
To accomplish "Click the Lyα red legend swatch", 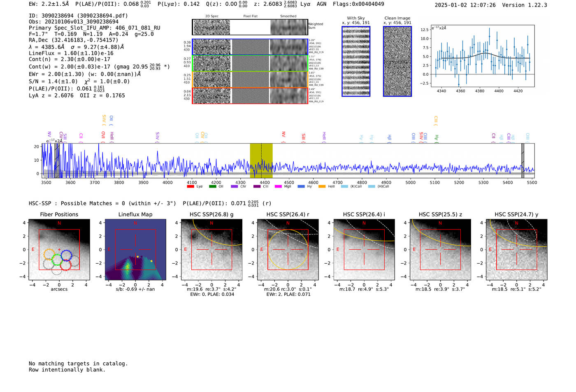I will pos(190,186).
